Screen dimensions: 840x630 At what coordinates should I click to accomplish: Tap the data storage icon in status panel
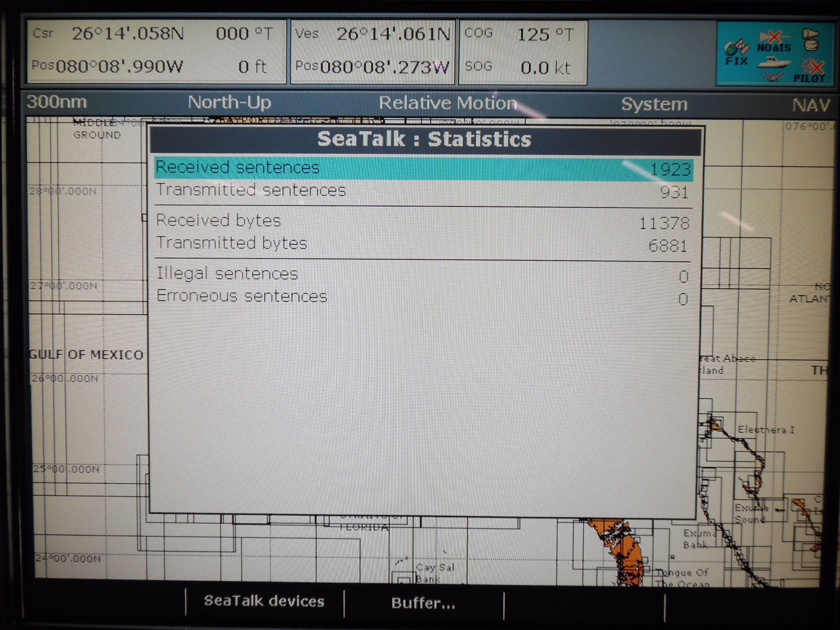(x=811, y=39)
